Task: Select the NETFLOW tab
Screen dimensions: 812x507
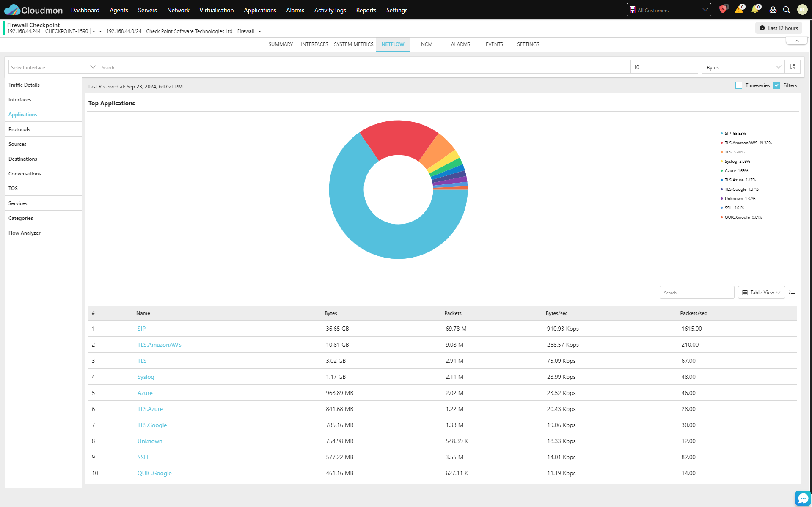Action: click(393, 44)
